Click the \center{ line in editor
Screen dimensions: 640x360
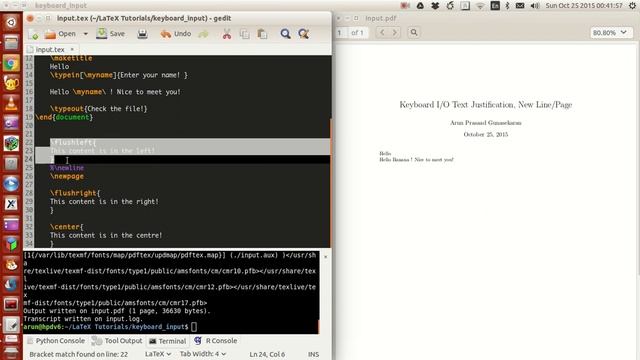[67, 227]
